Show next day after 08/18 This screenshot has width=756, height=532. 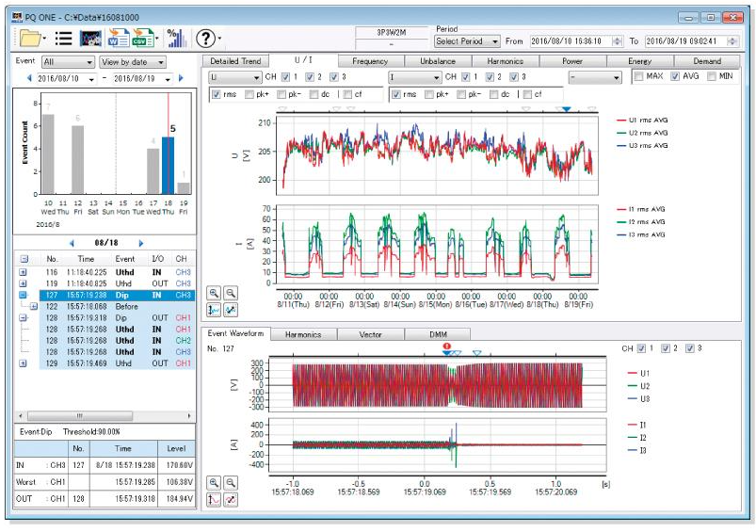(141, 243)
